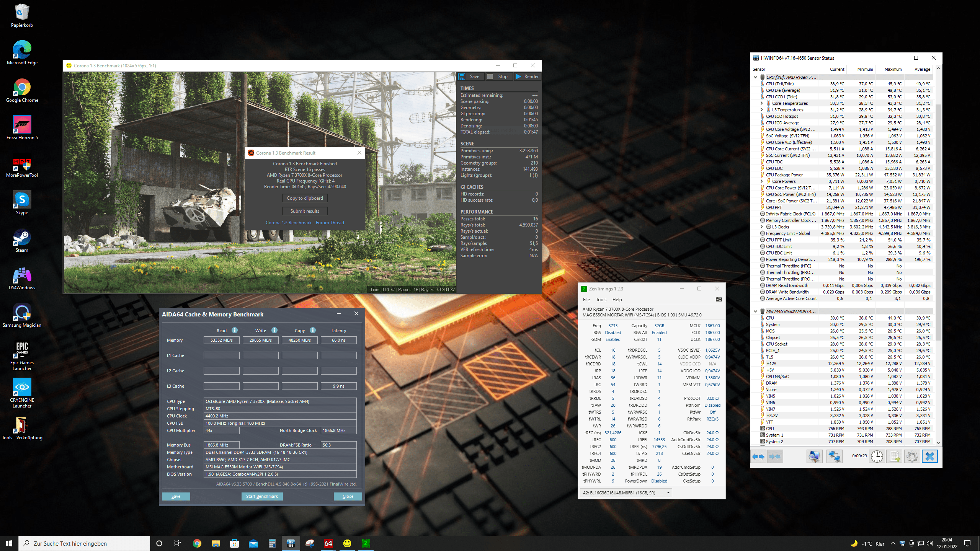The width and height of the screenshot is (980, 551).
Task: Collapse MSI MAG B550M MORTA sensor group
Action: click(755, 311)
